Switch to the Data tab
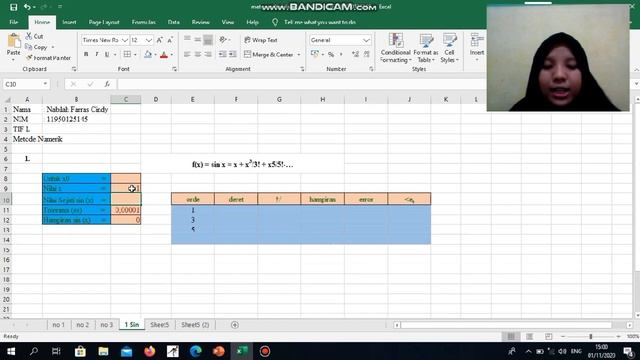Image resolution: width=640 pixels, height=360 pixels. pos(173,22)
